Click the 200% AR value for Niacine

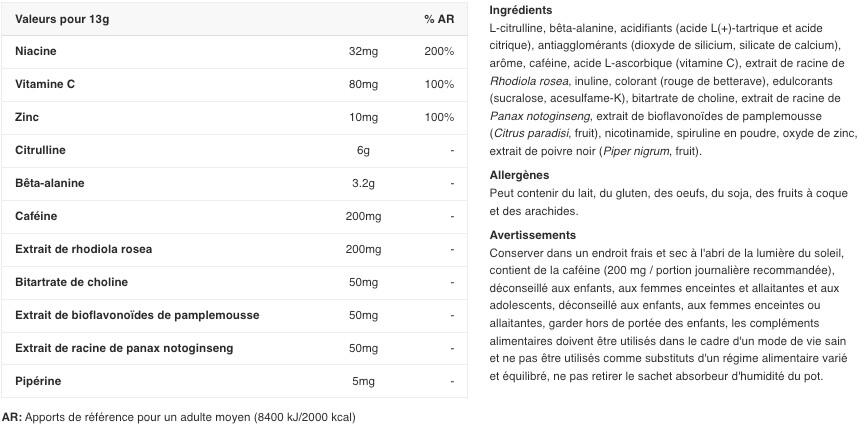point(439,51)
